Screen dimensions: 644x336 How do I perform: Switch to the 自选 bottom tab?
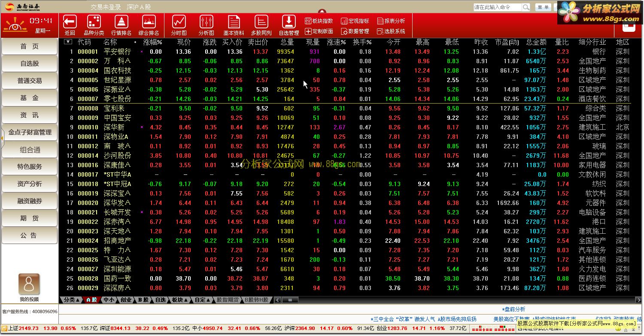point(160,300)
